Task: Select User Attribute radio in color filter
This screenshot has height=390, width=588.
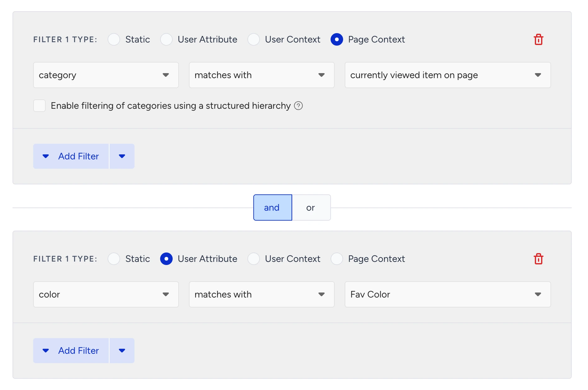Action: coord(166,259)
